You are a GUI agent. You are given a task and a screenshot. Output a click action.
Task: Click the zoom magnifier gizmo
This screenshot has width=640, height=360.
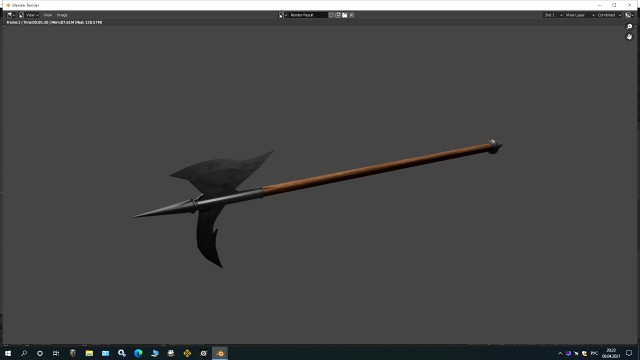(x=629, y=27)
